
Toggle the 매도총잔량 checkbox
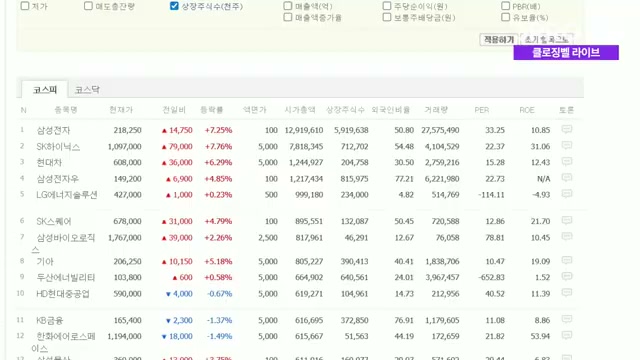[88, 6]
